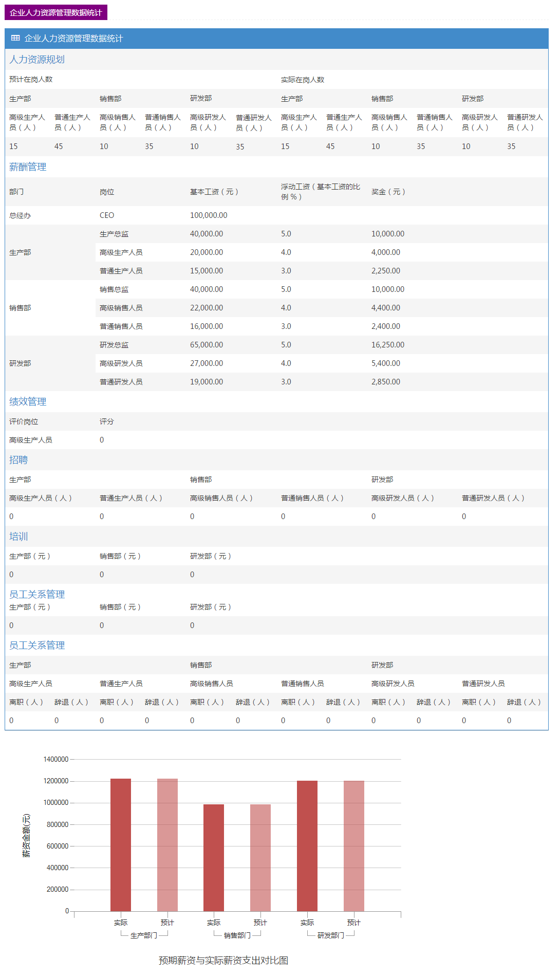Viewport: 560px width, 976px height.
Task: Select the purple 企业人力资源管理数据统计 tab
Action: [x=56, y=12]
